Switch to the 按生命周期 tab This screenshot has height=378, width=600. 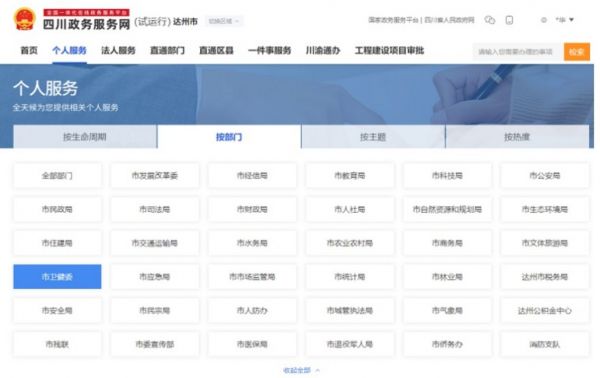pos(85,137)
